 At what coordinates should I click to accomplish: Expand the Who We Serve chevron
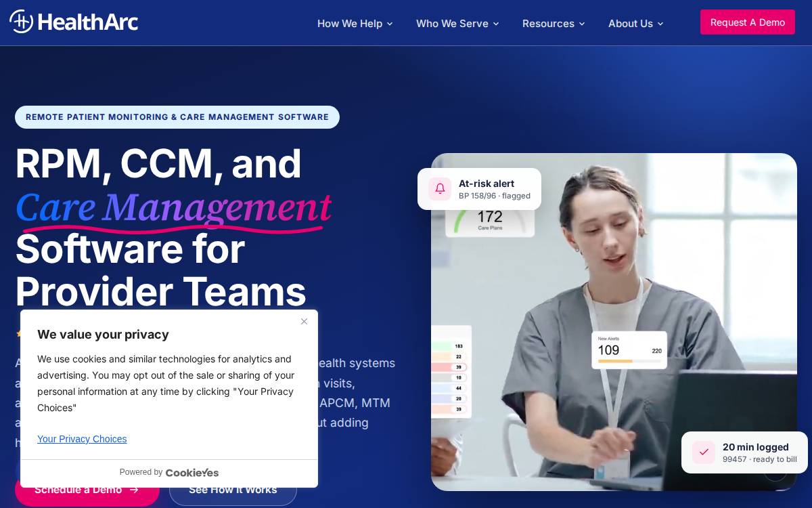click(496, 24)
